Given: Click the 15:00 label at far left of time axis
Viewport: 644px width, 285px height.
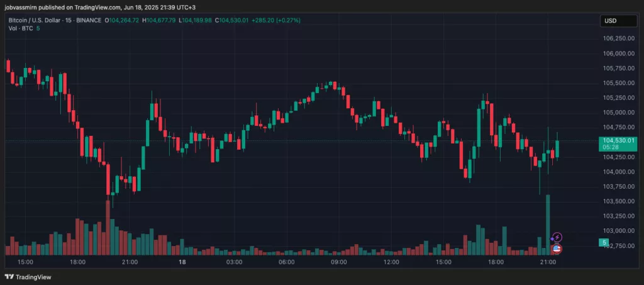Looking at the screenshot, I should (x=26, y=262).
